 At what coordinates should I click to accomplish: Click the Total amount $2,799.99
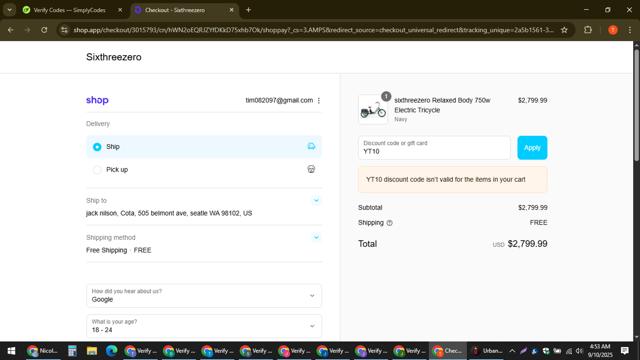pos(527,244)
